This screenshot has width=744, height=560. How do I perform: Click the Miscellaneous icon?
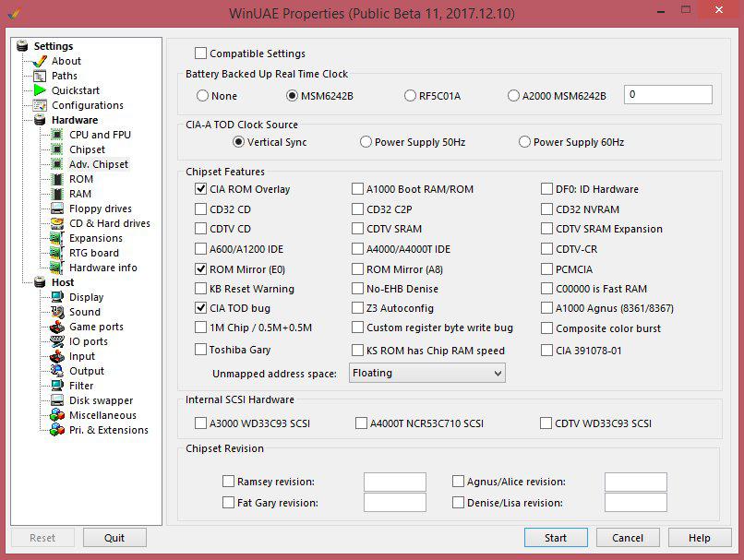tap(57, 415)
